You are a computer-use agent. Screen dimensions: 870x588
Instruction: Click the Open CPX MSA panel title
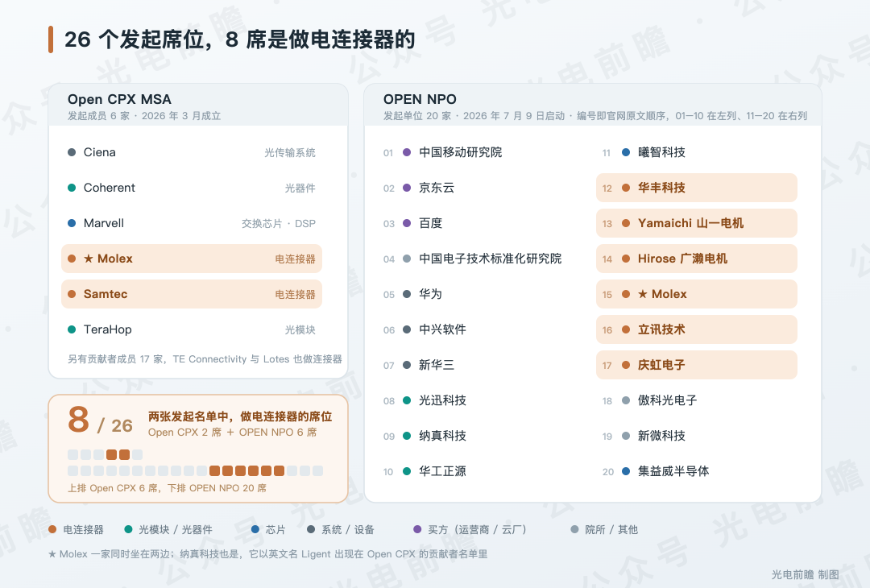119,99
